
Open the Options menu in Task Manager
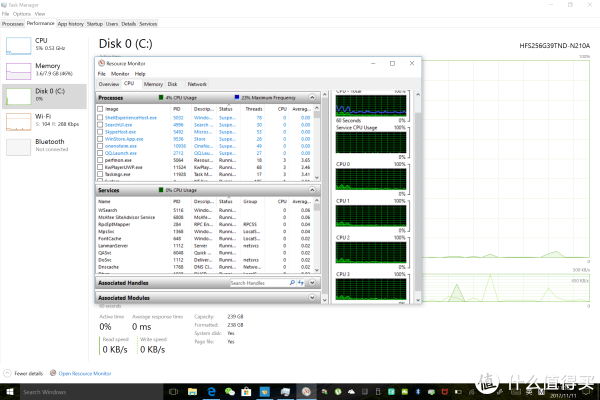click(22, 14)
